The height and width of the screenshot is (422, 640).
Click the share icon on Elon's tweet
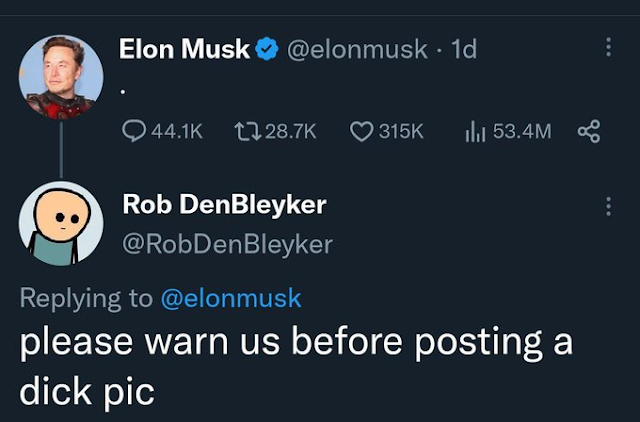(589, 131)
